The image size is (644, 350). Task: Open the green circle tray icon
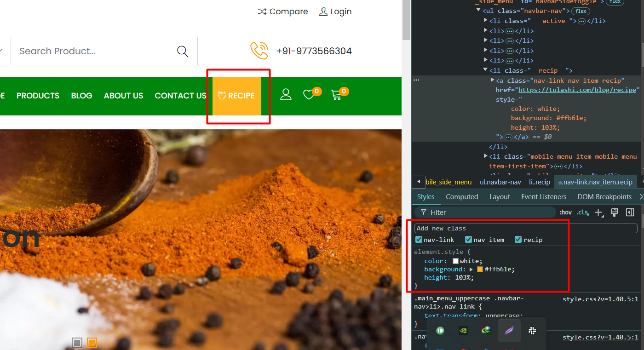[440, 330]
